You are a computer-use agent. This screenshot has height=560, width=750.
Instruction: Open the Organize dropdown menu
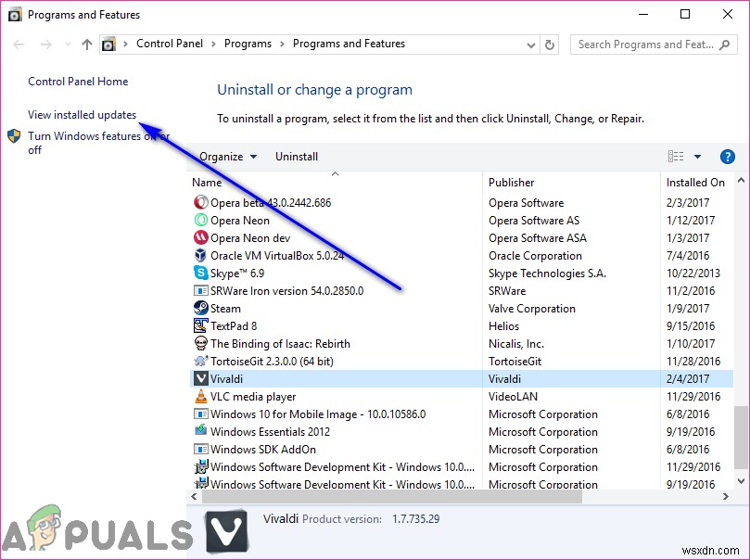click(222, 156)
